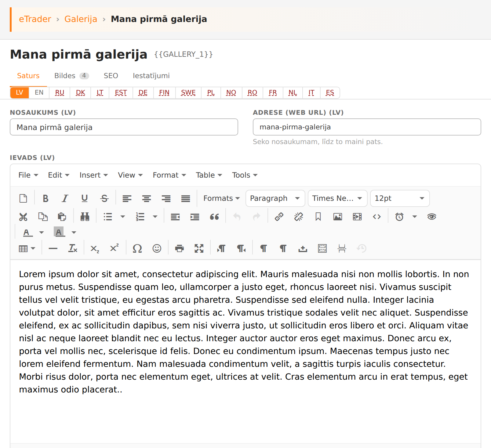Open the source code editor
Screen dimensions: 491x448
coord(377,217)
